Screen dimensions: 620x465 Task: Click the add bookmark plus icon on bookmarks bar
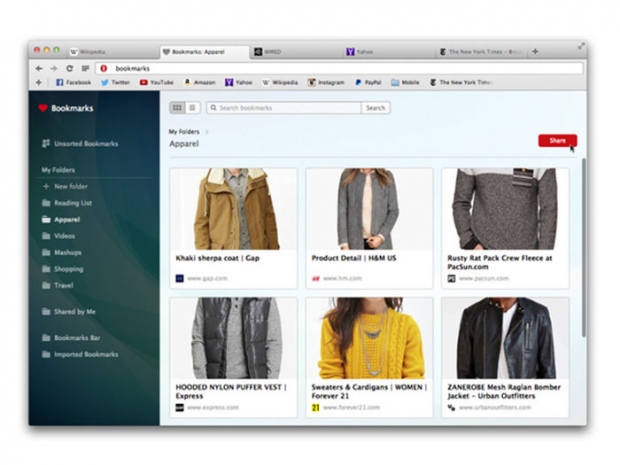pyautogui.click(x=39, y=82)
